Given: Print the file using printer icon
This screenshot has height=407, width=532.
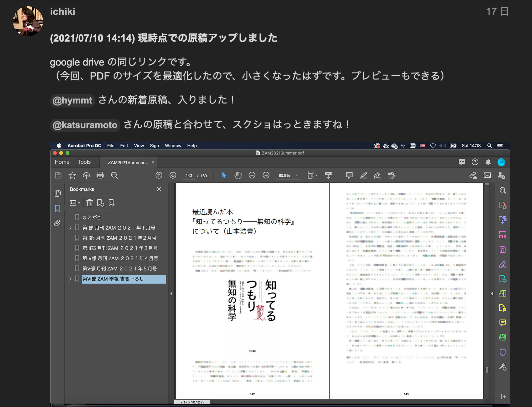Looking at the screenshot, I should pyautogui.click(x=100, y=175).
